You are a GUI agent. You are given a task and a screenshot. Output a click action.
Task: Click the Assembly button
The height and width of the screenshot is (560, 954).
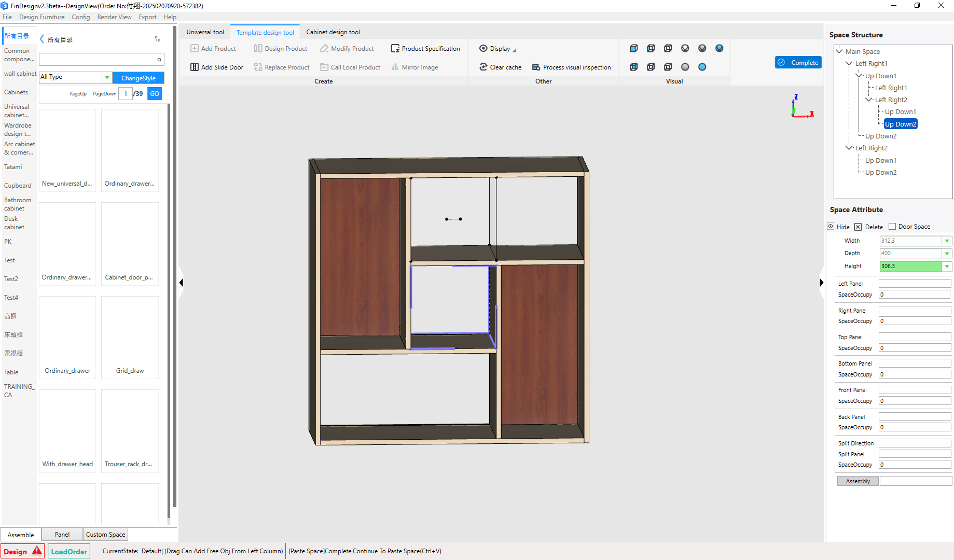pyautogui.click(x=858, y=481)
